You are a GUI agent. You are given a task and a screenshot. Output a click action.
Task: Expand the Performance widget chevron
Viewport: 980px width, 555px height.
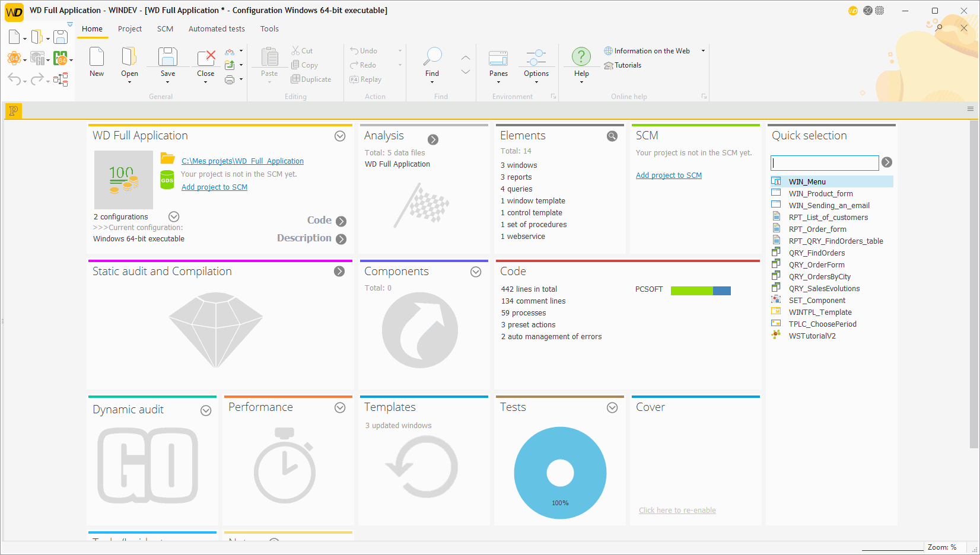(340, 408)
